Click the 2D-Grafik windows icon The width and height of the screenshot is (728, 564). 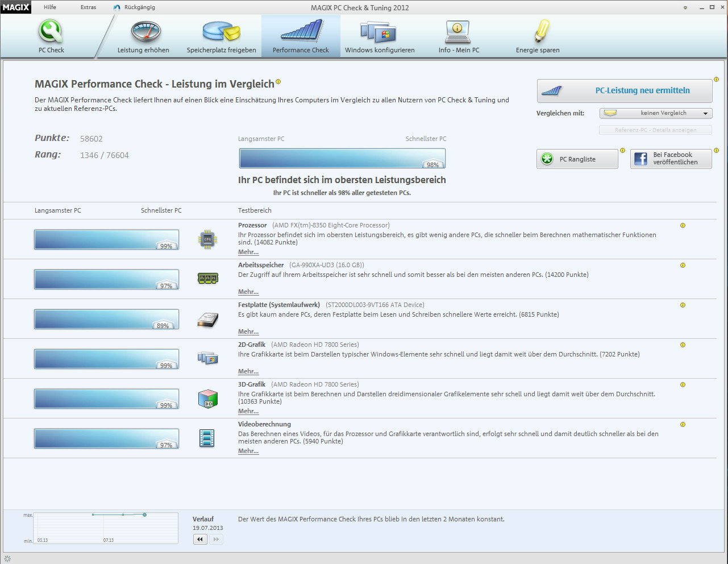coord(207,358)
